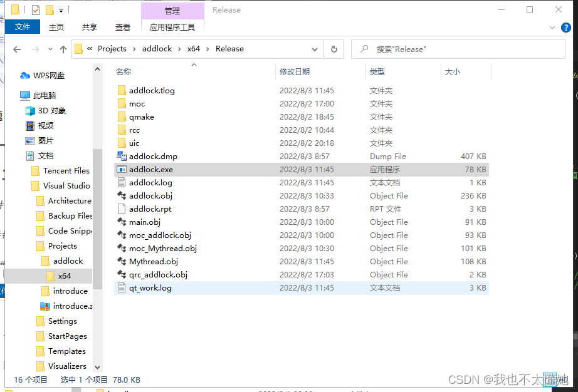The width and height of the screenshot is (578, 392).
Task: Click the New folder quick access icon
Action: (50, 10)
